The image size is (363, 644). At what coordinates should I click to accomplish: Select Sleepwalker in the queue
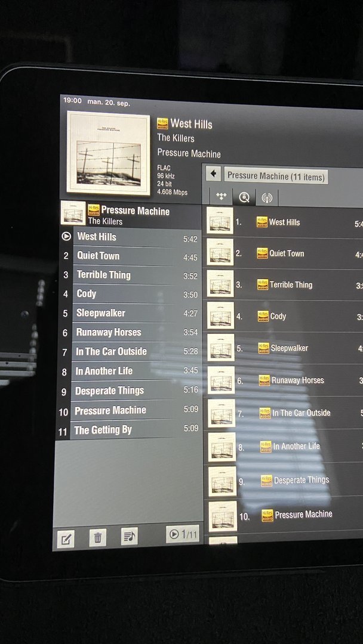click(136, 313)
